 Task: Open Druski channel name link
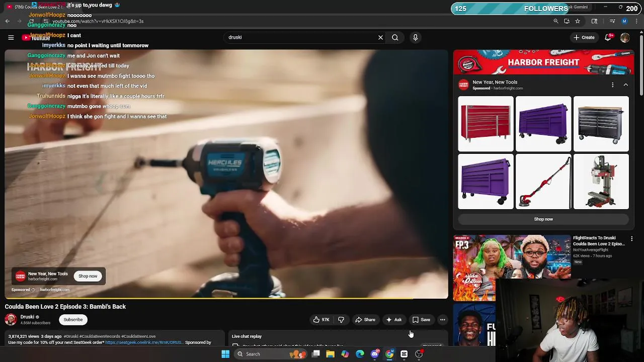pos(27,317)
